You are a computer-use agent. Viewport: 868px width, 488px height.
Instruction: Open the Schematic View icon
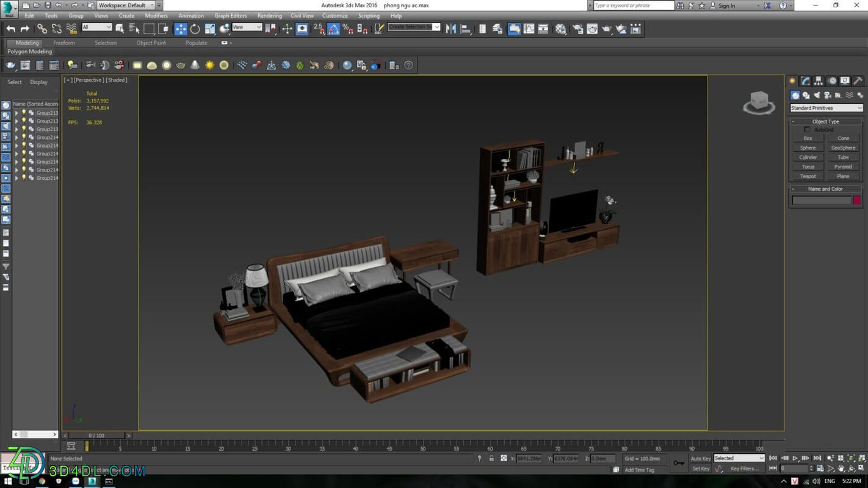543,29
